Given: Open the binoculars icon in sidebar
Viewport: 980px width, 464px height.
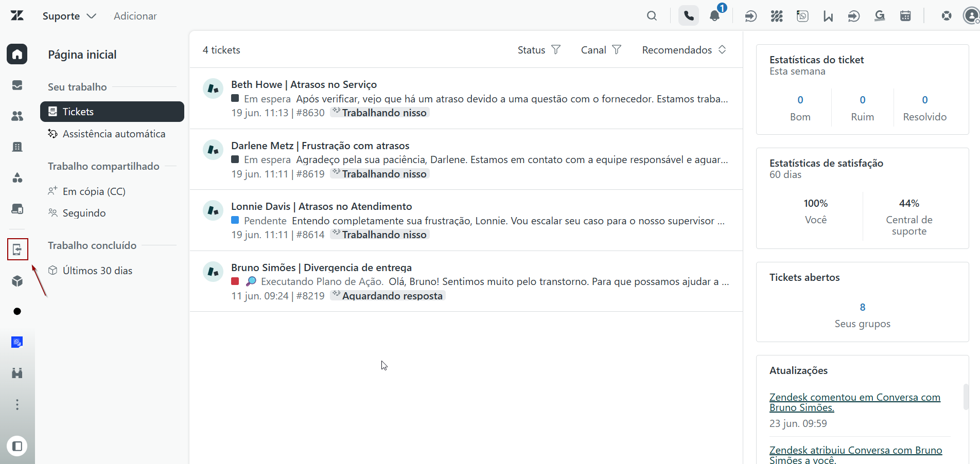Looking at the screenshot, I should 17,373.
